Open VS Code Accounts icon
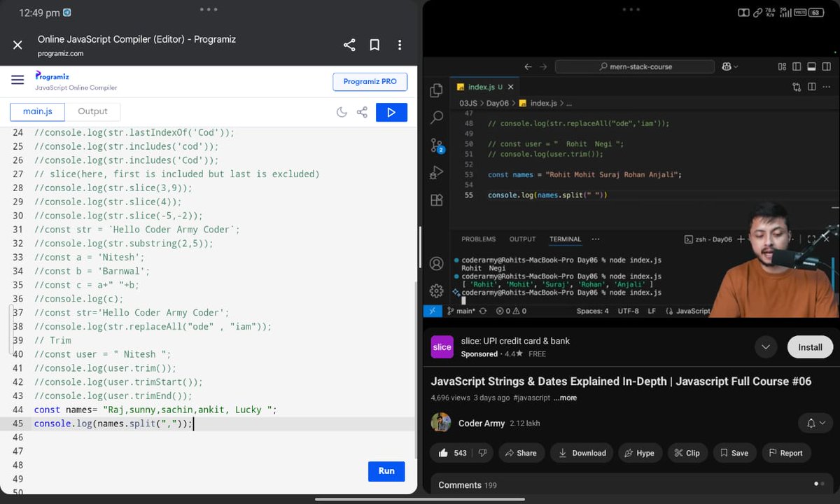The width and height of the screenshot is (840, 504). point(437,263)
